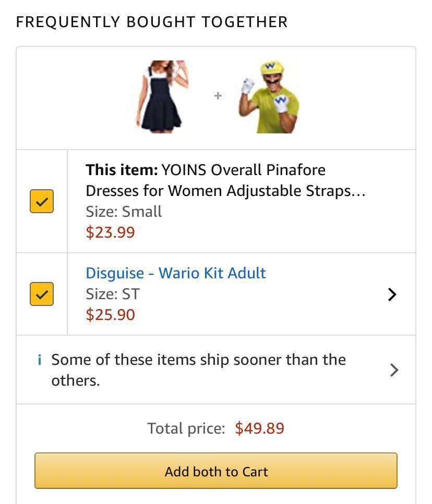Click the Size: Small label
This screenshot has width=432, height=504.
coord(124,211)
